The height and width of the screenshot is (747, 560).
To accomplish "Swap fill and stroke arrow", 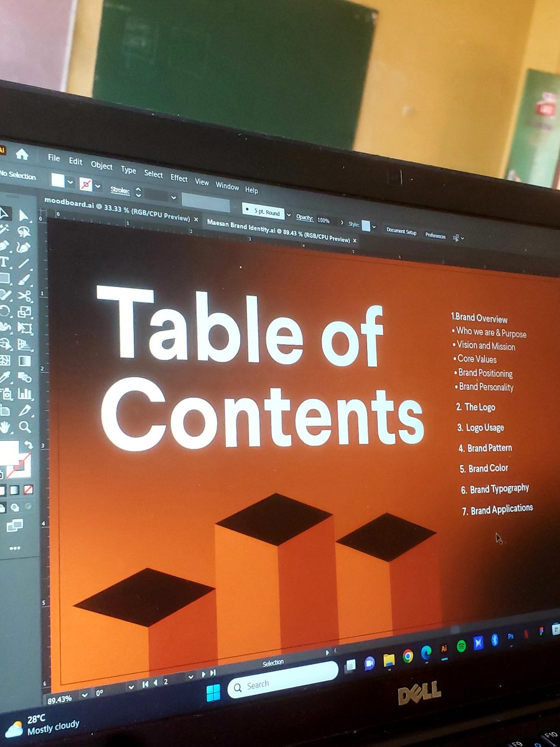I will pos(27,445).
